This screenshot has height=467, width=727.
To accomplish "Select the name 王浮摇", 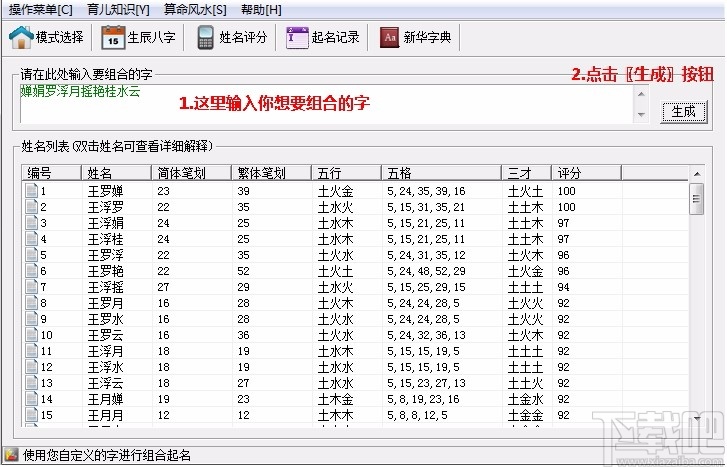I will point(106,287).
